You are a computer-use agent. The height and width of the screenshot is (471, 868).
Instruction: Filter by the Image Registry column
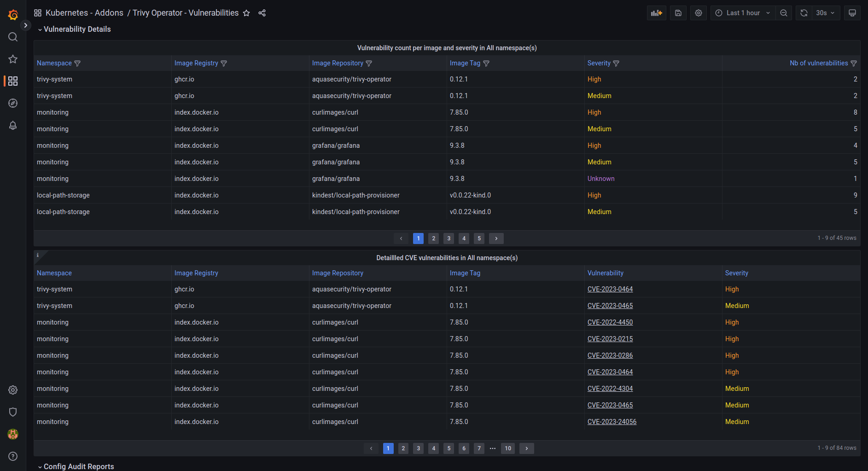(224, 64)
